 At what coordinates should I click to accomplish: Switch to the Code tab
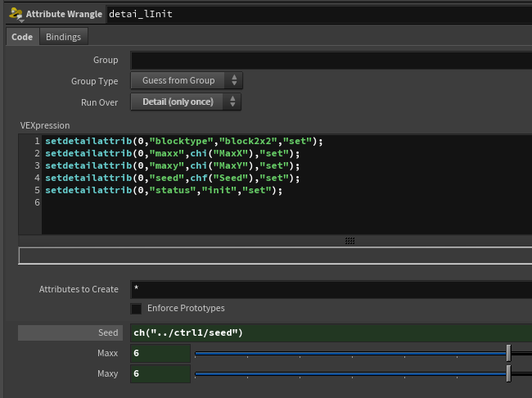22,37
